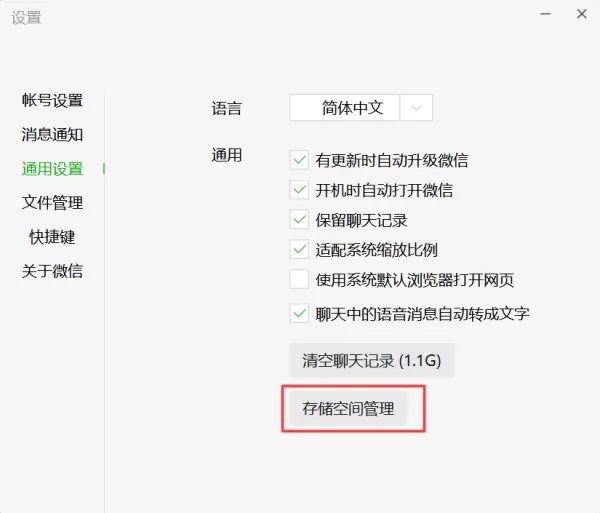This screenshot has height=513, width=600.
Task: Toggle the 开机时自动打开微信 checkbox
Action: [x=299, y=190]
